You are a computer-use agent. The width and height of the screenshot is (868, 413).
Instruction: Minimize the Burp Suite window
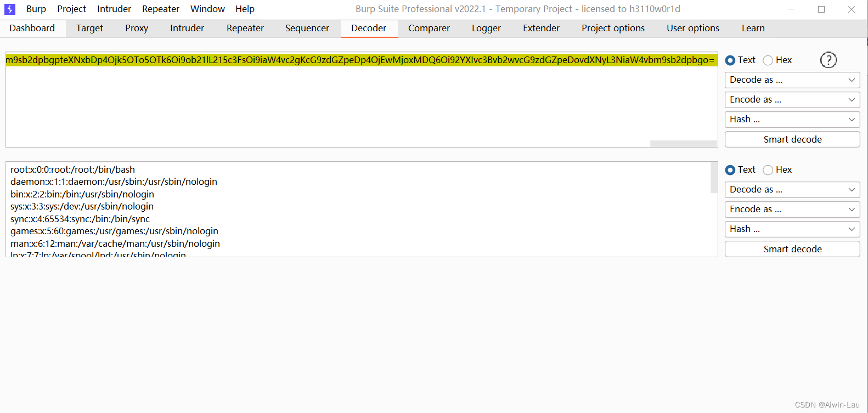791,9
